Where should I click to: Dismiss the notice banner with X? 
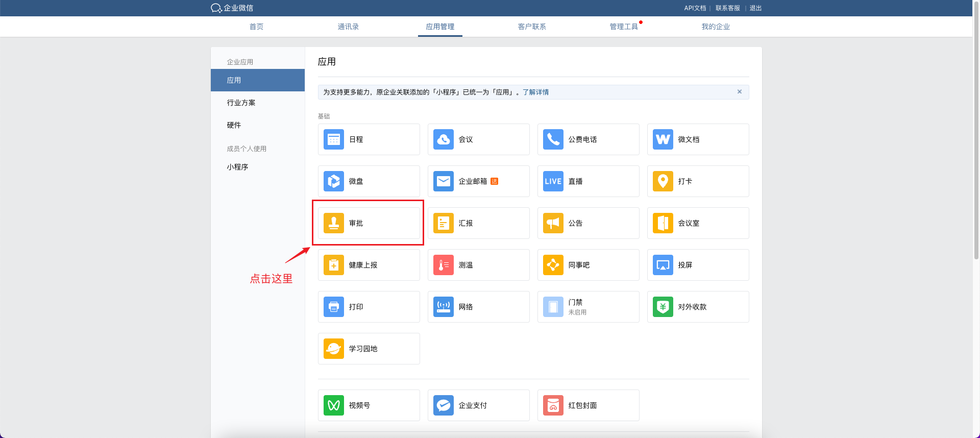click(x=740, y=92)
